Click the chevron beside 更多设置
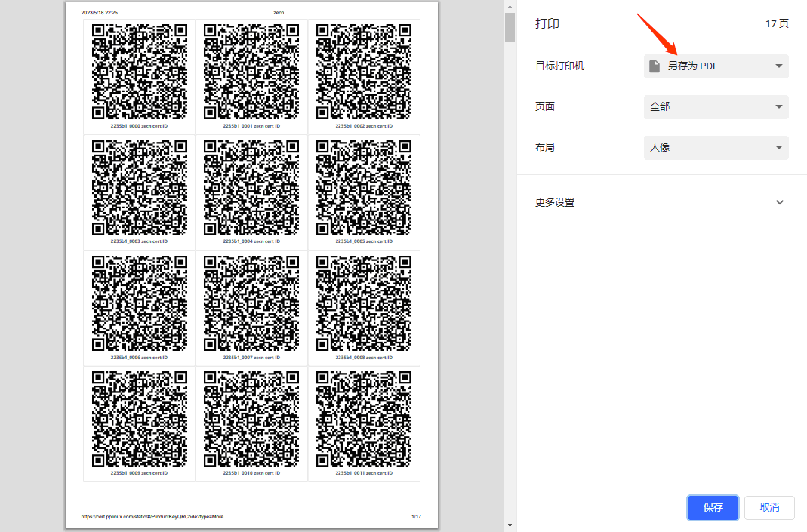 pyautogui.click(x=780, y=202)
